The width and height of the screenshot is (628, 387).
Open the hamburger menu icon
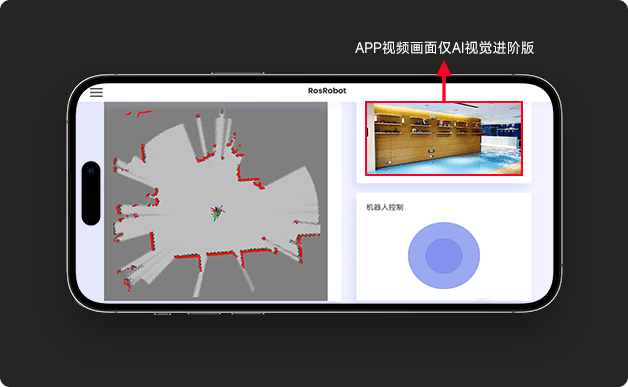[x=96, y=92]
